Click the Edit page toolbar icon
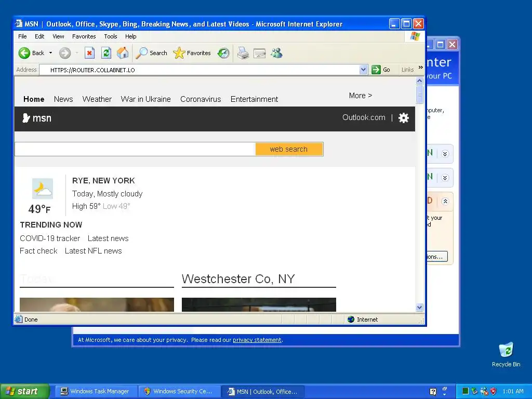 (x=260, y=54)
